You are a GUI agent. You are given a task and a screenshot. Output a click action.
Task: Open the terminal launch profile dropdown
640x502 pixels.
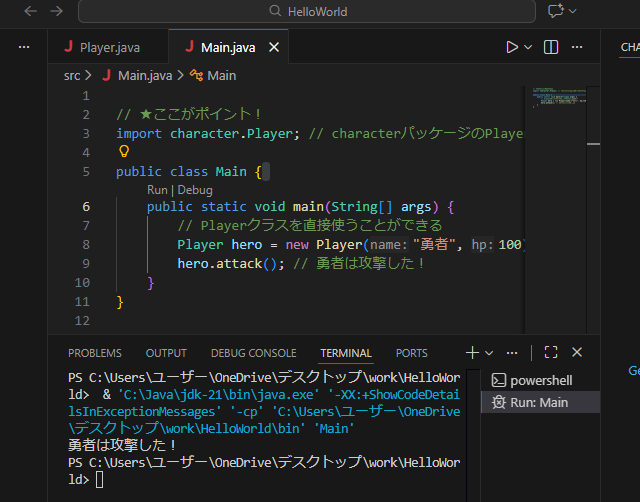(489, 353)
